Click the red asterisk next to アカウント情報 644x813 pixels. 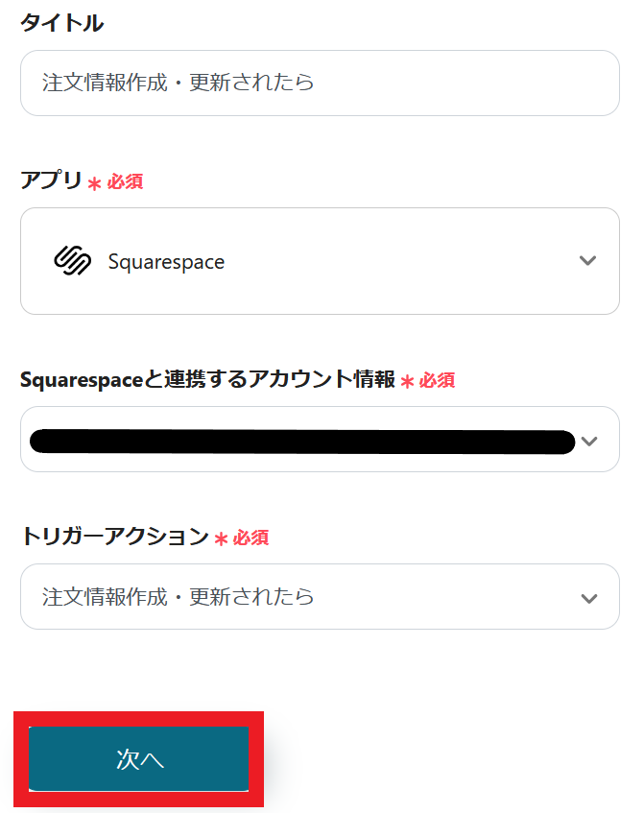point(407,382)
